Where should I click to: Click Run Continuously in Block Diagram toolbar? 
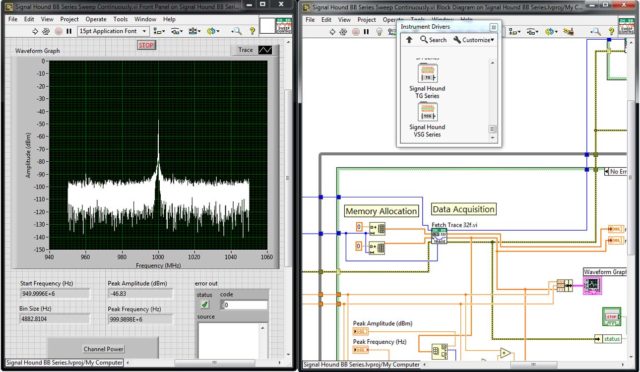coord(343,31)
